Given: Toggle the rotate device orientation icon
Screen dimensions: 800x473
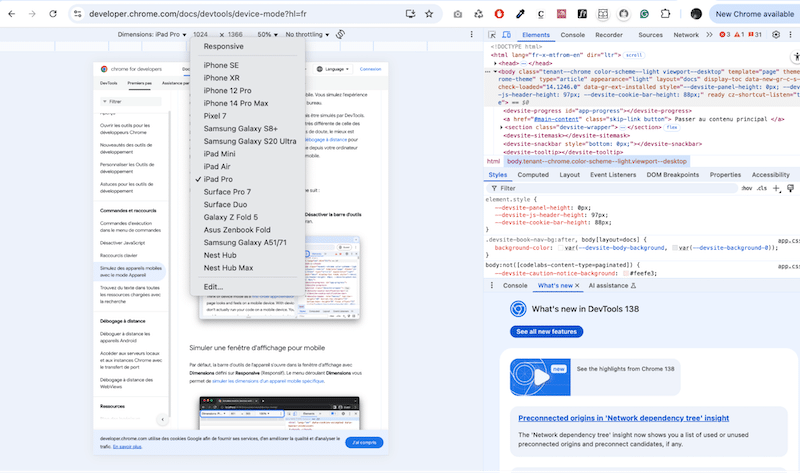Looking at the screenshot, I should [x=340, y=34].
